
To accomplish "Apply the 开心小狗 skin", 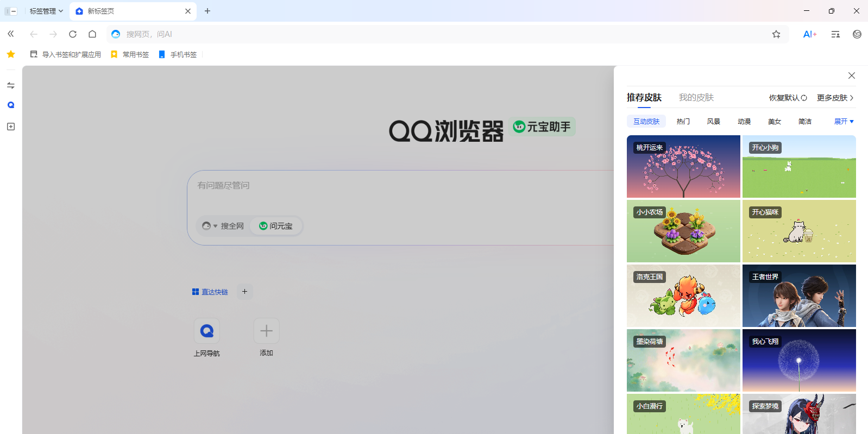I will [799, 167].
